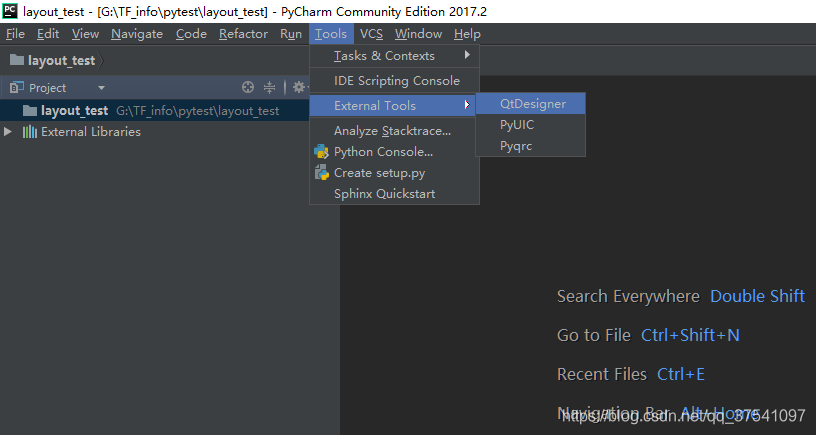Open the Help menu

(x=467, y=34)
